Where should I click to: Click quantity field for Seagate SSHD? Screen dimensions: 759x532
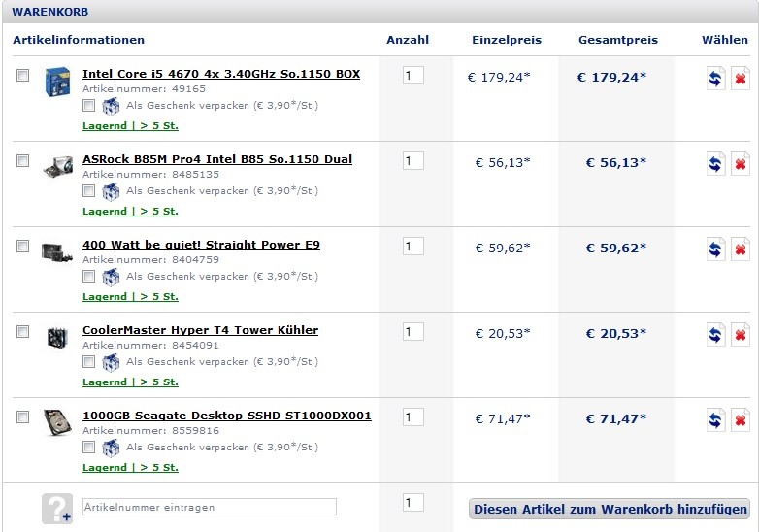click(x=412, y=417)
